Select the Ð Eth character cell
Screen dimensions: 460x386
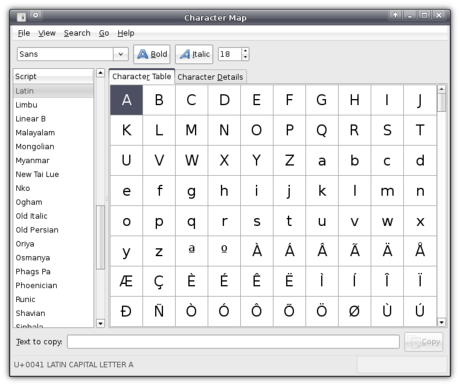pyautogui.click(x=126, y=311)
